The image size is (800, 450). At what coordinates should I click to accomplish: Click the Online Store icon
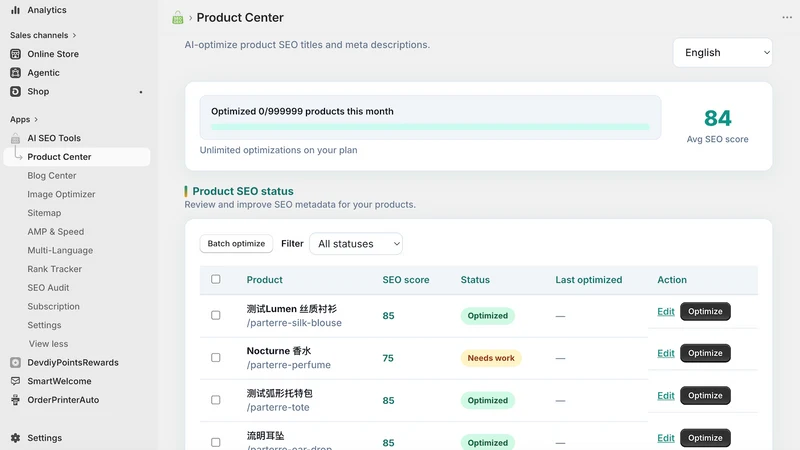pyautogui.click(x=15, y=54)
